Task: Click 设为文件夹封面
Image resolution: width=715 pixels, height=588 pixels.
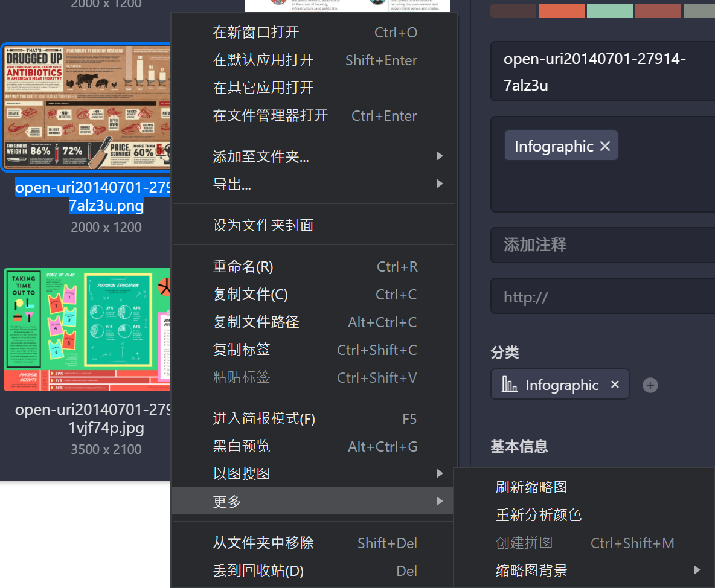Action: pyautogui.click(x=314, y=225)
